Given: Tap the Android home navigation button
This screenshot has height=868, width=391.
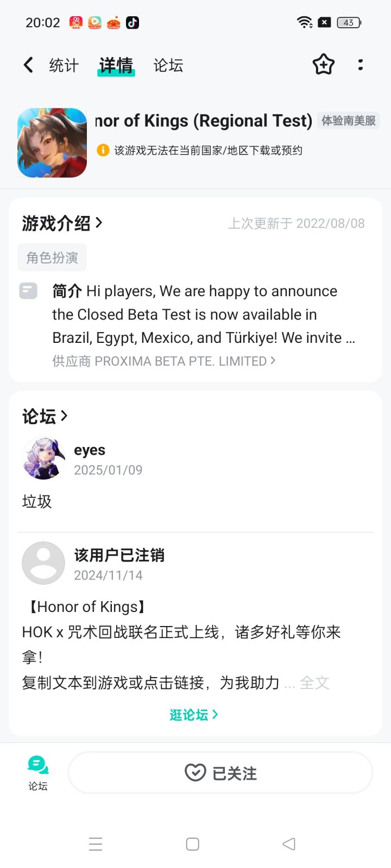Looking at the screenshot, I should point(192,844).
